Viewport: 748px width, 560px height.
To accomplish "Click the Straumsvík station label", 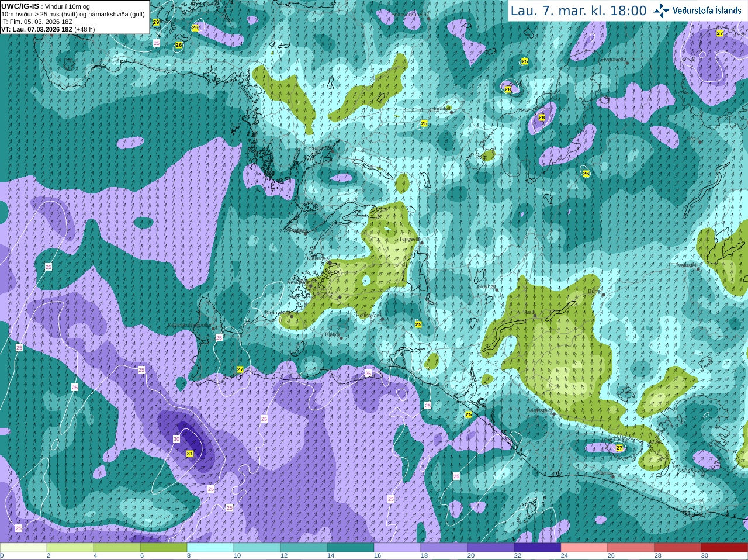I will (277, 313).
